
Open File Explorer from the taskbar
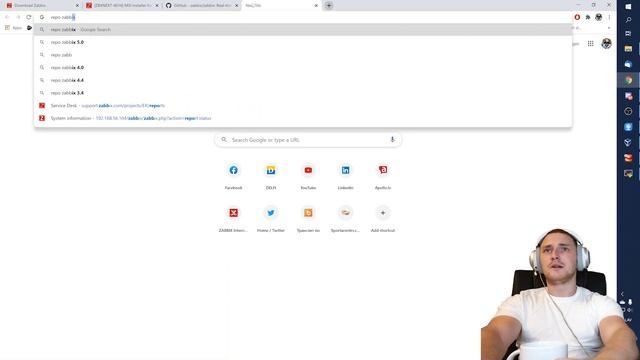click(628, 49)
